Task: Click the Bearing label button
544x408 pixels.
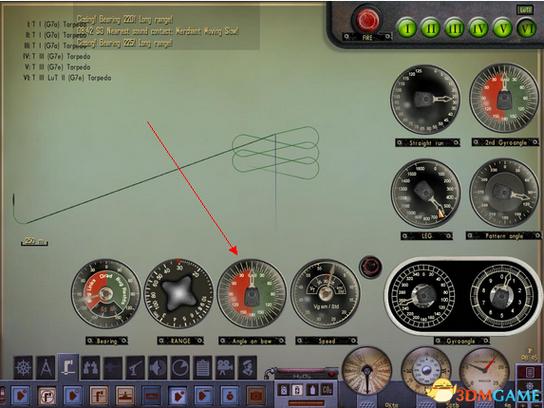Action: click(x=107, y=341)
